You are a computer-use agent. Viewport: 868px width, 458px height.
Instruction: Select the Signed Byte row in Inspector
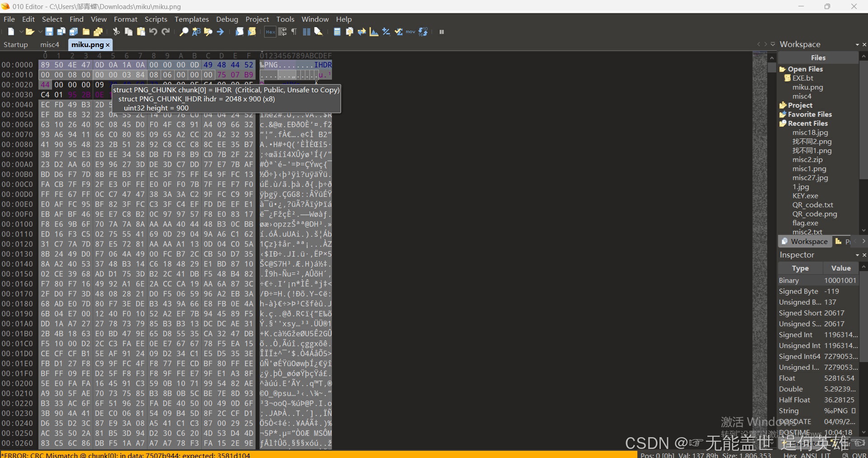(799, 291)
